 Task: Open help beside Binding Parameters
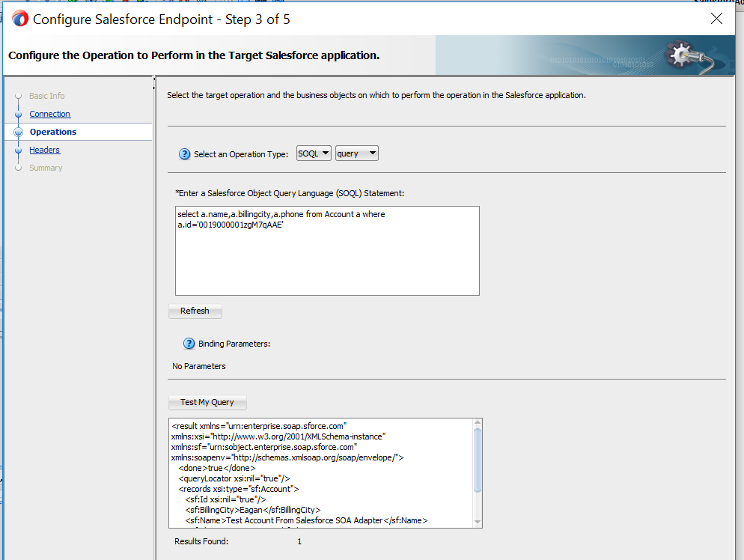point(189,344)
